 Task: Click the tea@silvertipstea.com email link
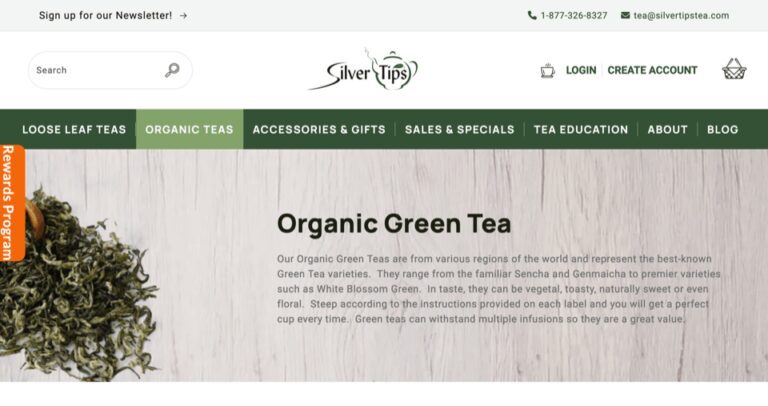[681, 15]
